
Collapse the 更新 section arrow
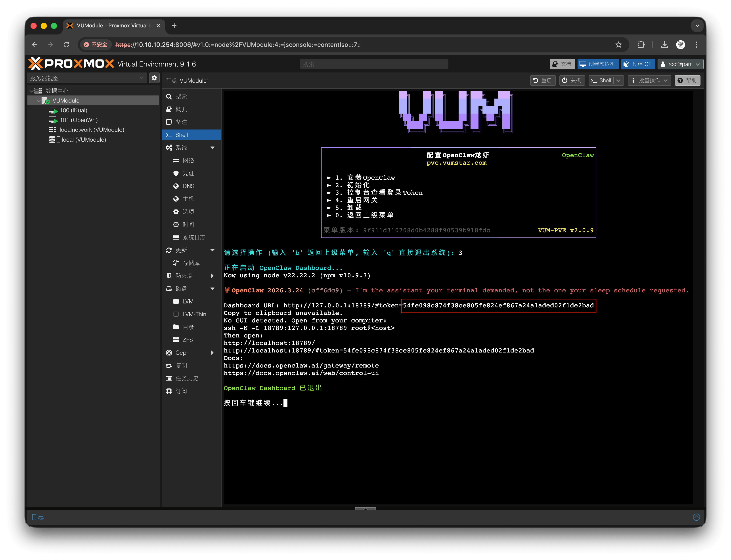tap(212, 250)
